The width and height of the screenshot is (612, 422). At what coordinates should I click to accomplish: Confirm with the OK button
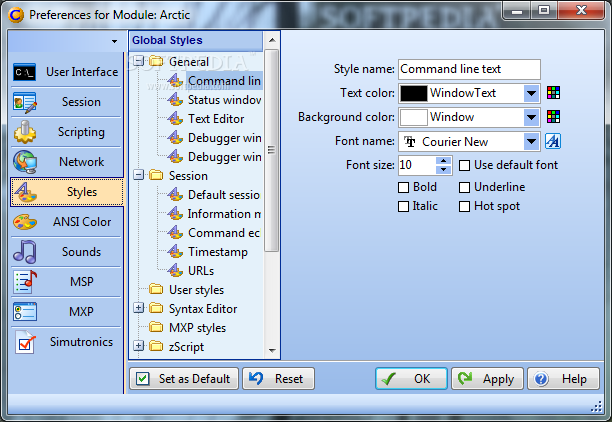[411, 379]
